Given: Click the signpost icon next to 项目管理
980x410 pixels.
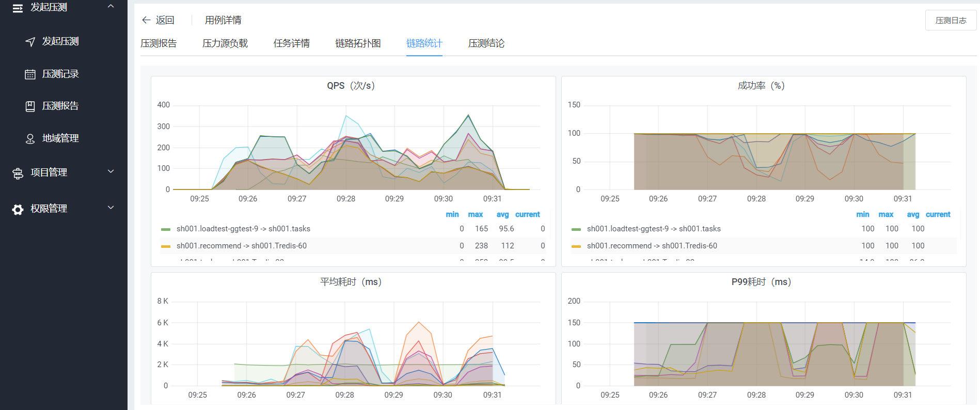Looking at the screenshot, I should pyautogui.click(x=18, y=173).
